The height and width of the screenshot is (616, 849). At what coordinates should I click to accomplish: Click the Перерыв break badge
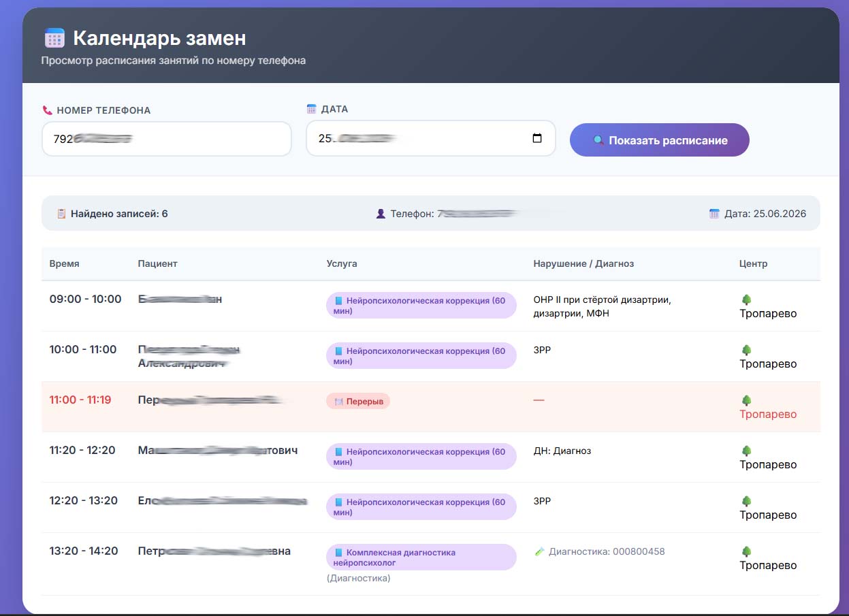358,402
